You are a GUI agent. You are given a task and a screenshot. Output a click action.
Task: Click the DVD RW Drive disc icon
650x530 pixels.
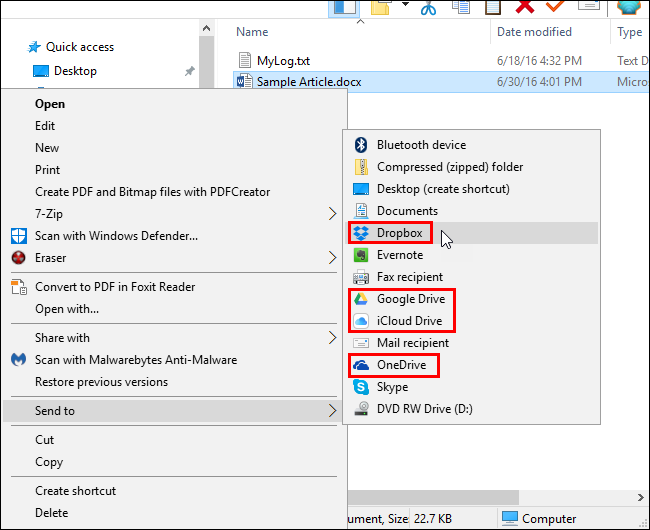pos(361,409)
